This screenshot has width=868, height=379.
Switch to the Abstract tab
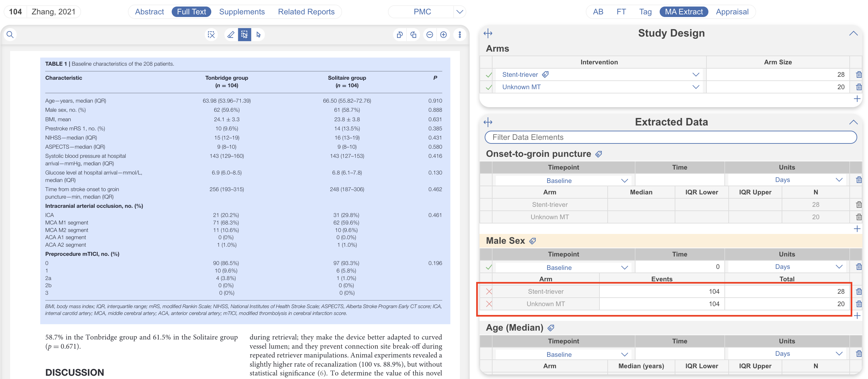click(x=149, y=12)
